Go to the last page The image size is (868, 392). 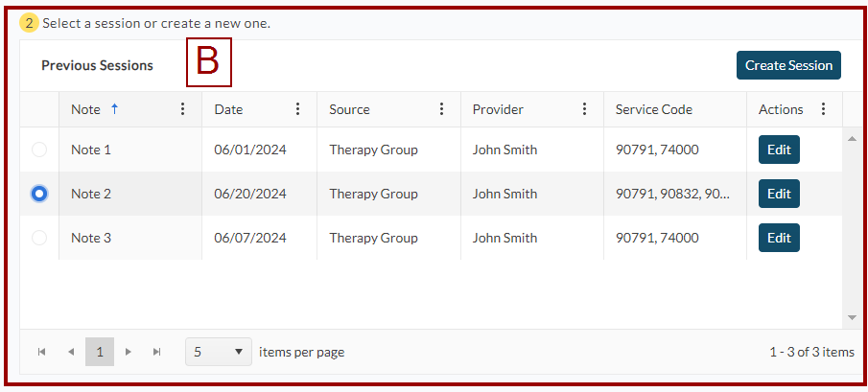point(157,352)
